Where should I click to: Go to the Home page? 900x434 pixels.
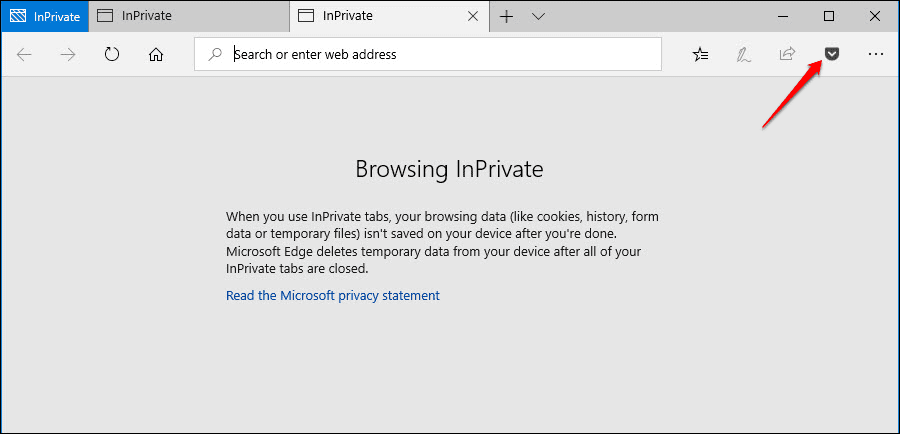pyautogui.click(x=156, y=55)
